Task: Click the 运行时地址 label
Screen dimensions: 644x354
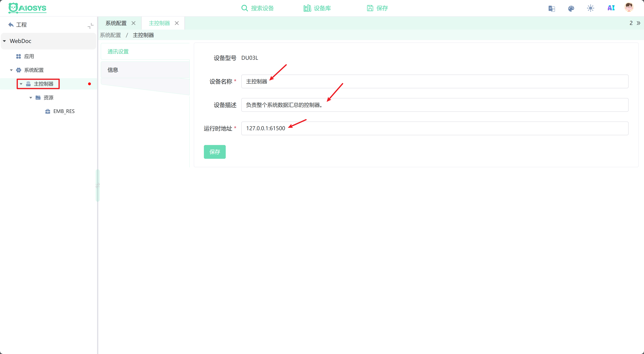Action: pyautogui.click(x=218, y=129)
